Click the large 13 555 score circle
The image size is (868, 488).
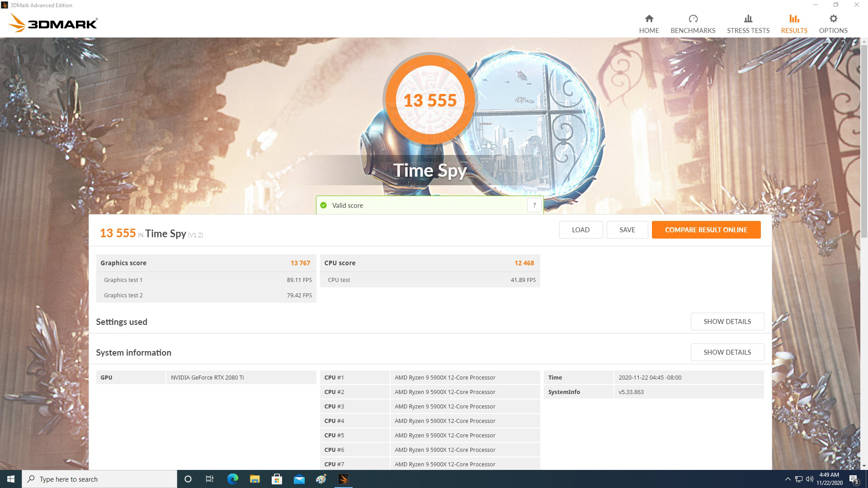tap(430, 99)
